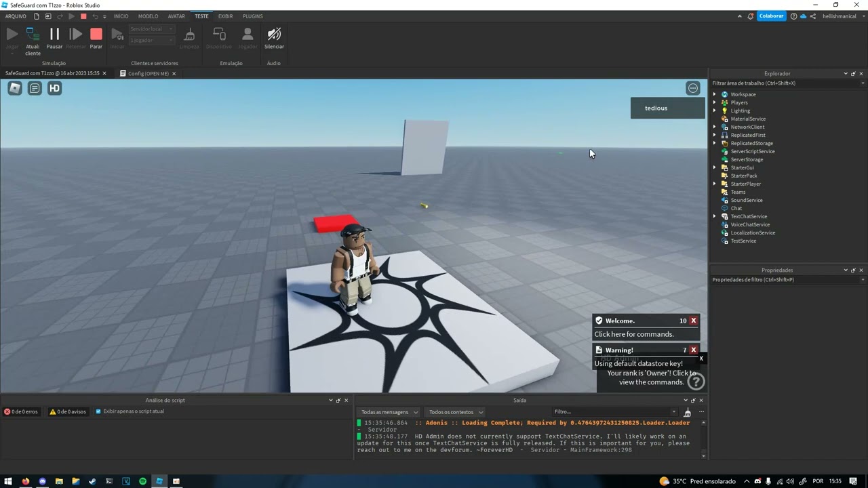Switch to the AVATAR ribbon tab
Screen dimensions: 868x488
(176, 16)
